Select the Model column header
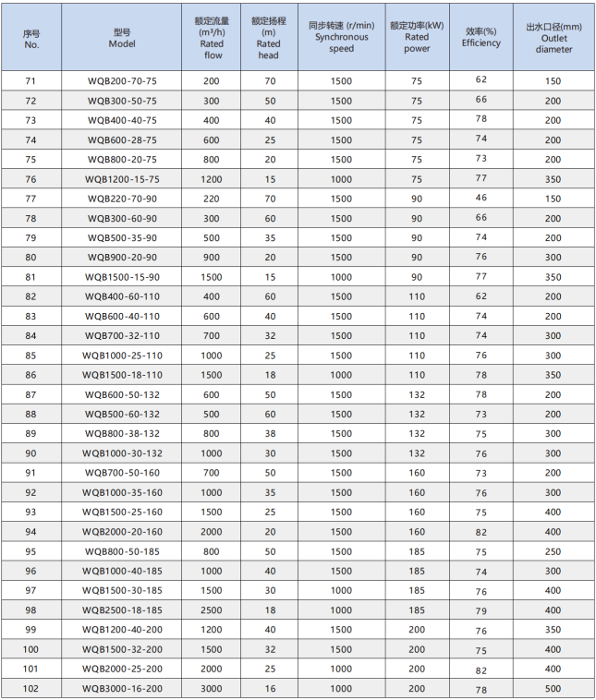This screenshot has width=596, height=700. [x=122, y=38]
